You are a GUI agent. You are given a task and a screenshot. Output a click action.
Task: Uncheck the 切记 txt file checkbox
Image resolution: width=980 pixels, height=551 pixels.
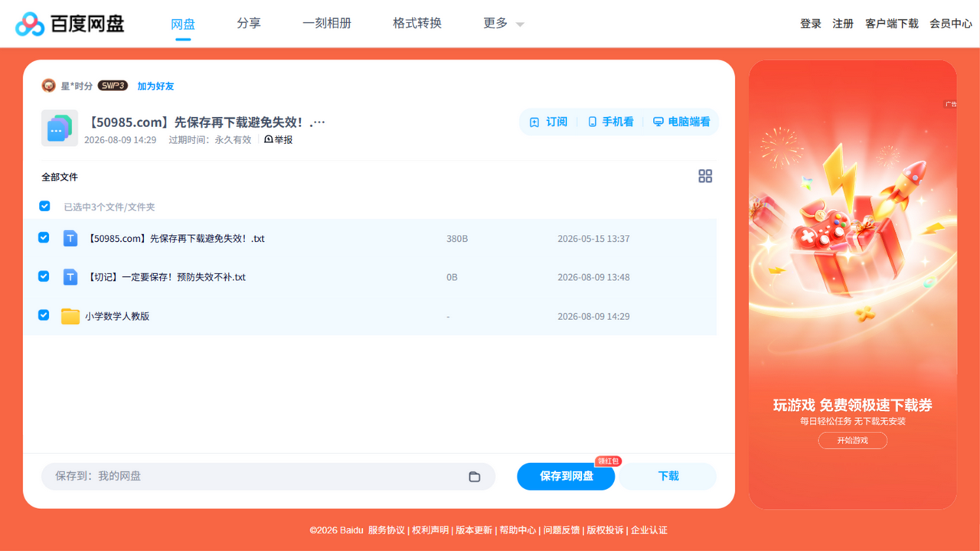coord(44,276)
